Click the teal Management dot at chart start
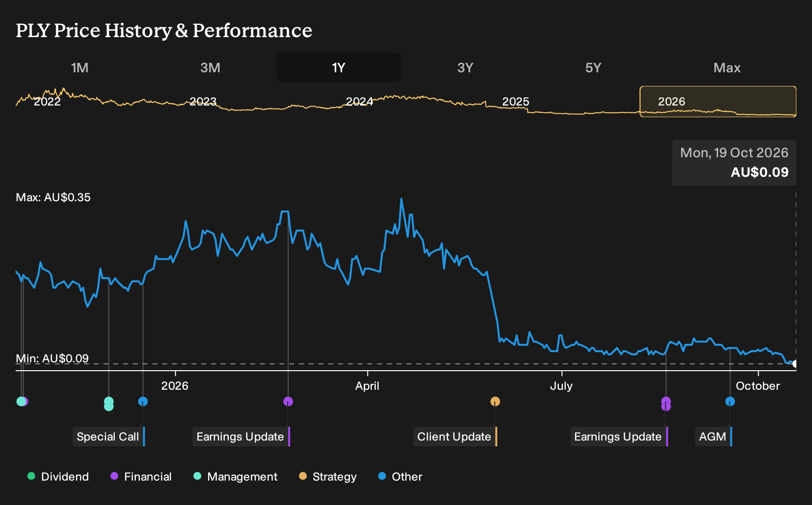The height and width of the screenshot is (505, 812). point(21,401)
